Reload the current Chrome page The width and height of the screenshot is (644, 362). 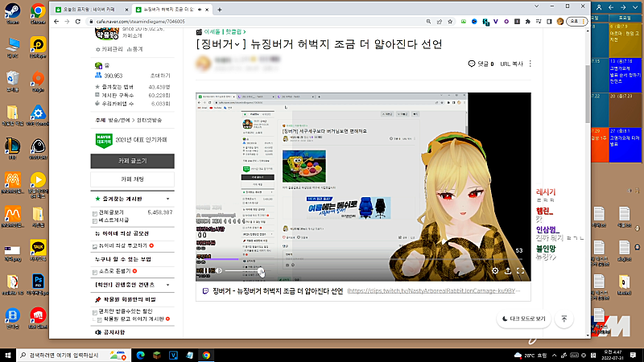[x=77, y=22]
